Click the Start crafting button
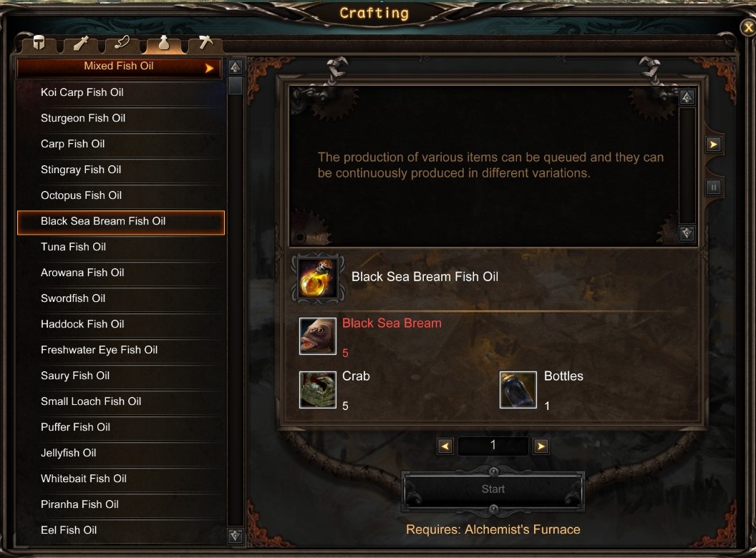Viewport: 756px width, 558px height. (x=493, y=490)
